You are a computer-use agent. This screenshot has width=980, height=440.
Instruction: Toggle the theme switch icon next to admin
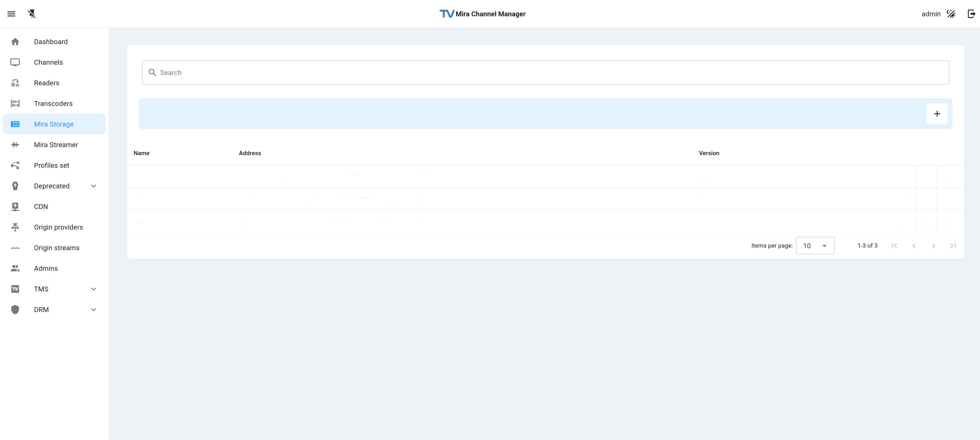[951, 14]
